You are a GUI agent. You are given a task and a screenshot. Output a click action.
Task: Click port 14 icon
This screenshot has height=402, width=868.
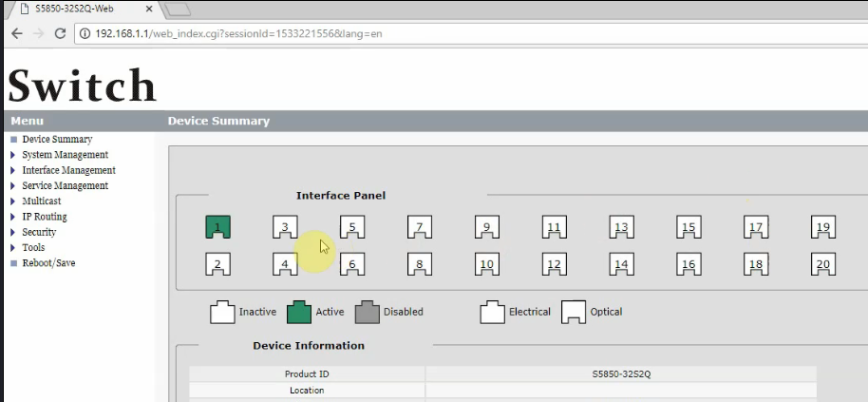621,265
